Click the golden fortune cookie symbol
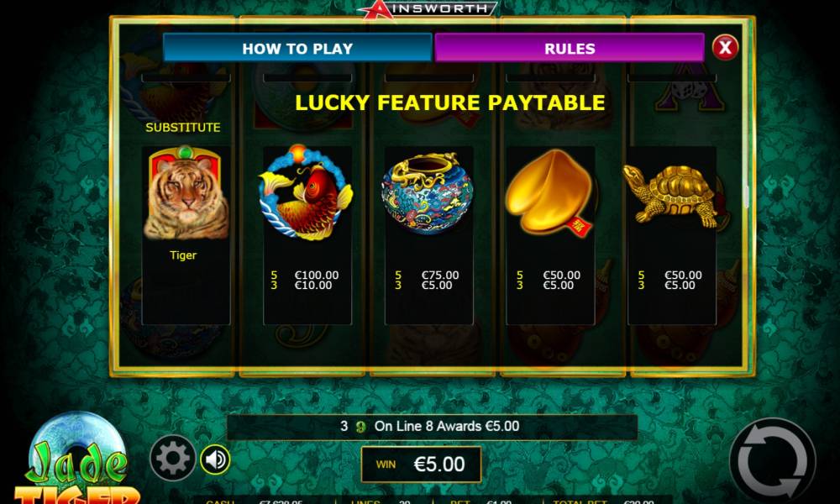Screen dimensions: 840x504 pyautogui.click(x=550, y=193)
